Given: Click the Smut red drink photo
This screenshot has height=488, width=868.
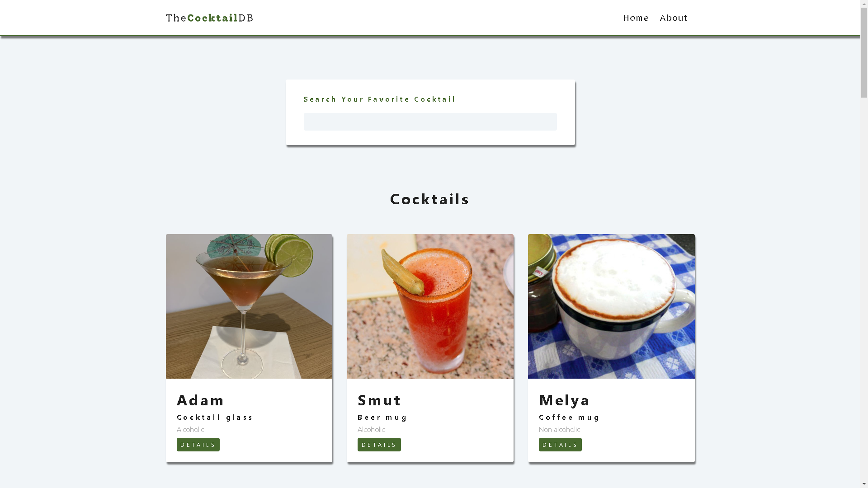Looking at the screenshot, I should [430, 306].
